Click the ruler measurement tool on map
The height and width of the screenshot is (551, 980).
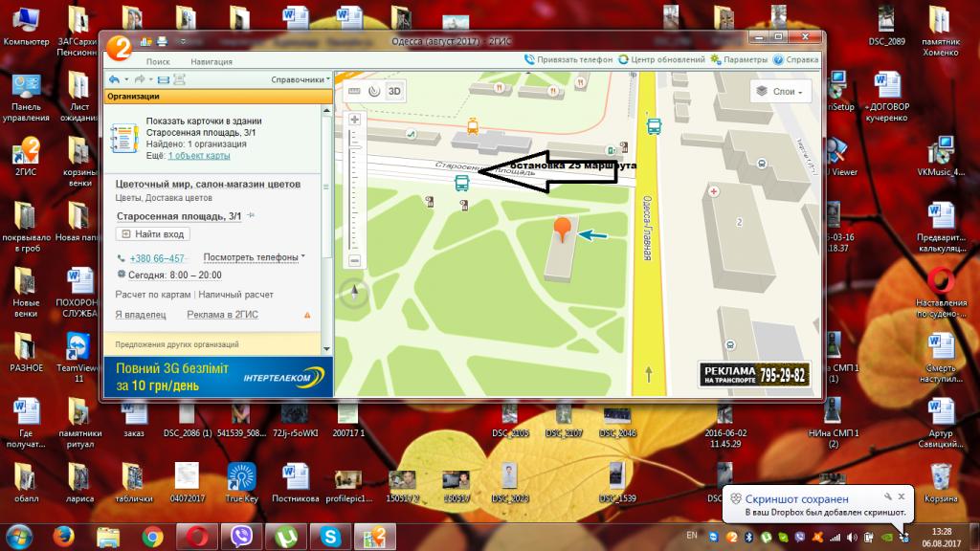point(354,91)
